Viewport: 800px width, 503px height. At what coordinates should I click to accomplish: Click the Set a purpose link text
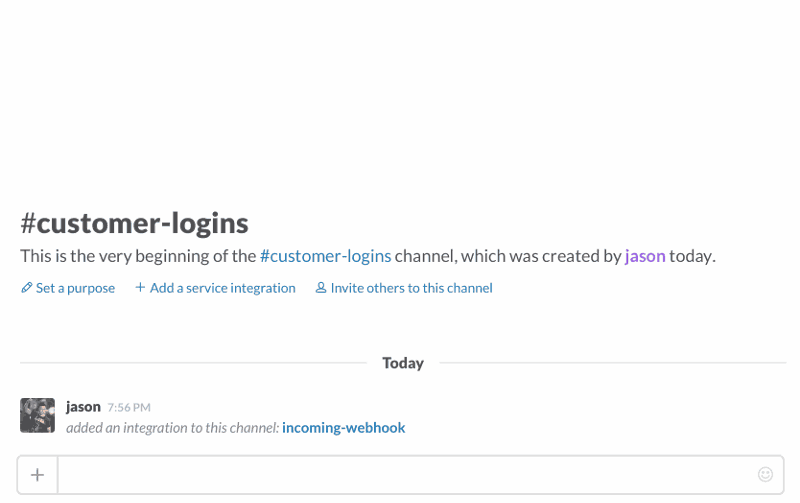click(75, 288)
